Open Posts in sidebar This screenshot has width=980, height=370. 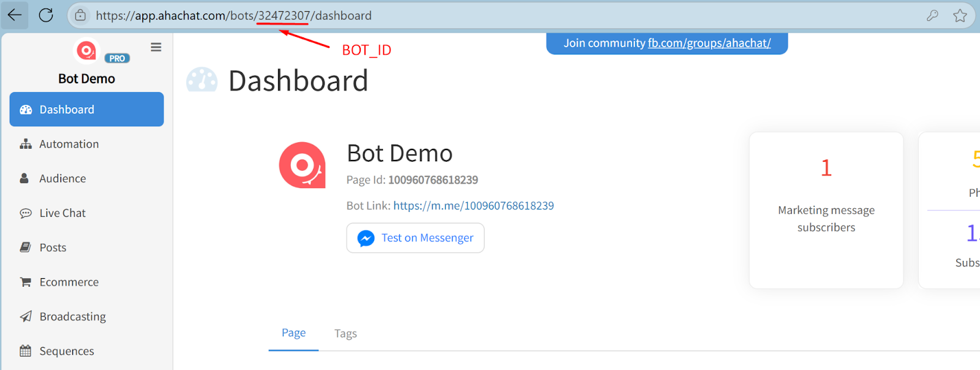(86, 247)
